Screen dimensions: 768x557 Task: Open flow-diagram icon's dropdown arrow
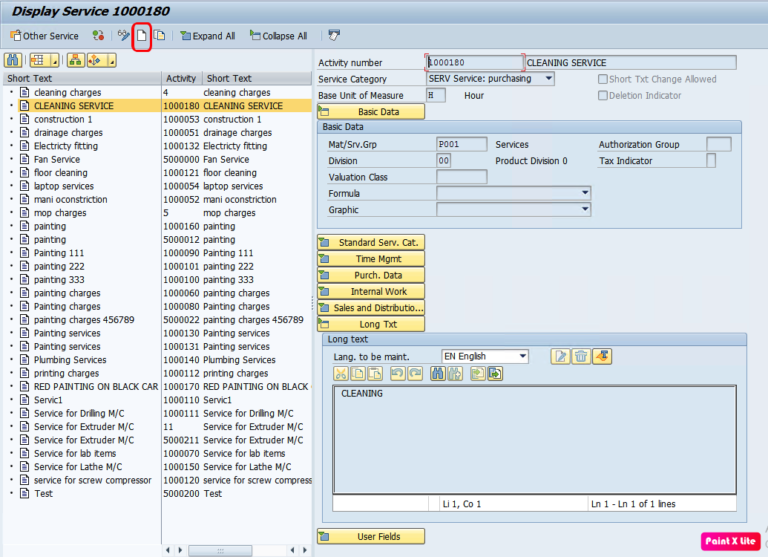pyautogui.click(x=112, y=61)
